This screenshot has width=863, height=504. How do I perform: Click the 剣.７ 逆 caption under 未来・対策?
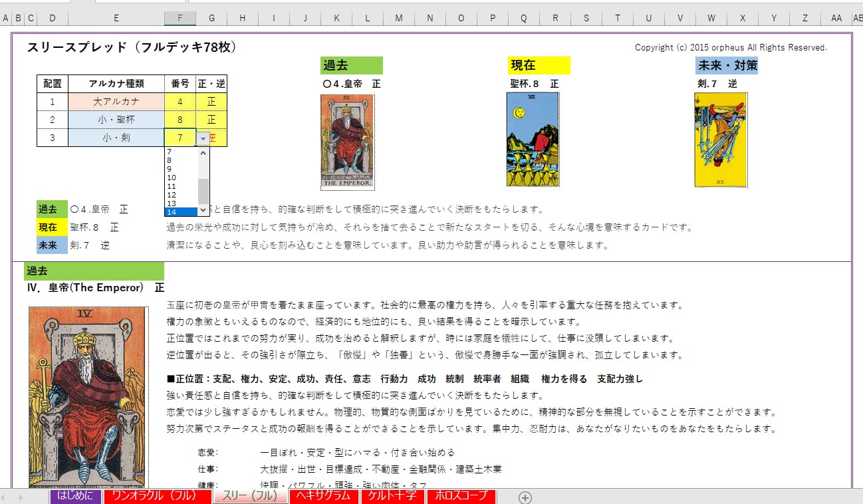(717, 84)
